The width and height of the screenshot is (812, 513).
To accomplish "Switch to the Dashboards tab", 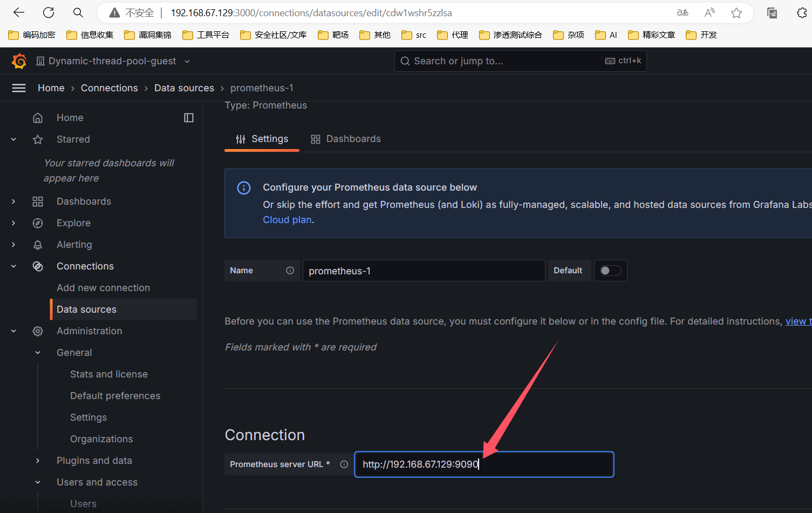I will coord(346,139).
